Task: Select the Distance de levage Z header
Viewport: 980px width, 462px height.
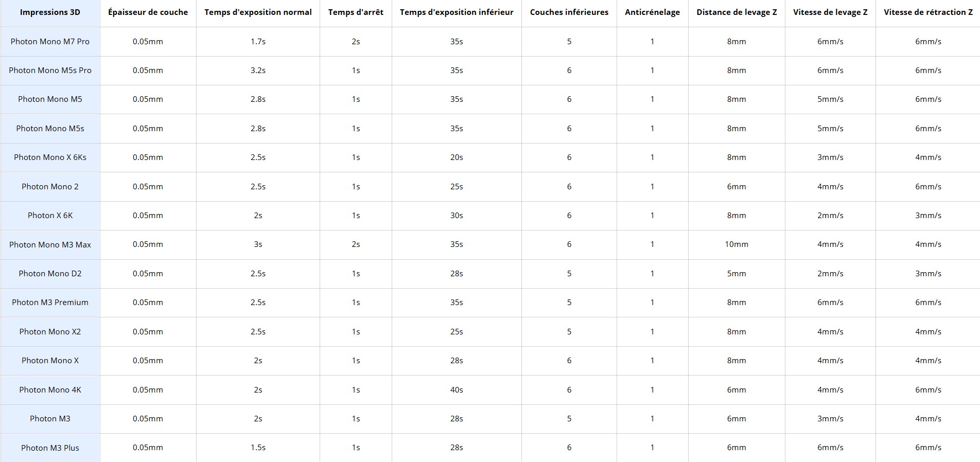Action: click(x=737, y=12)
